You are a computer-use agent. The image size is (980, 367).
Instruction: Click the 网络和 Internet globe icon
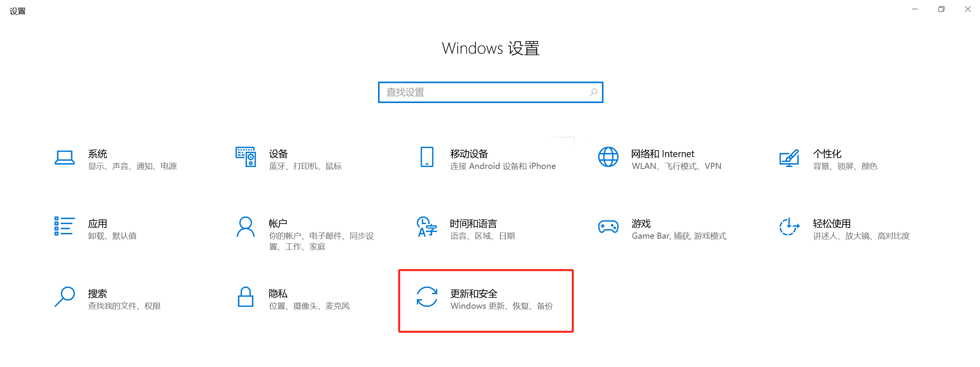608,157
